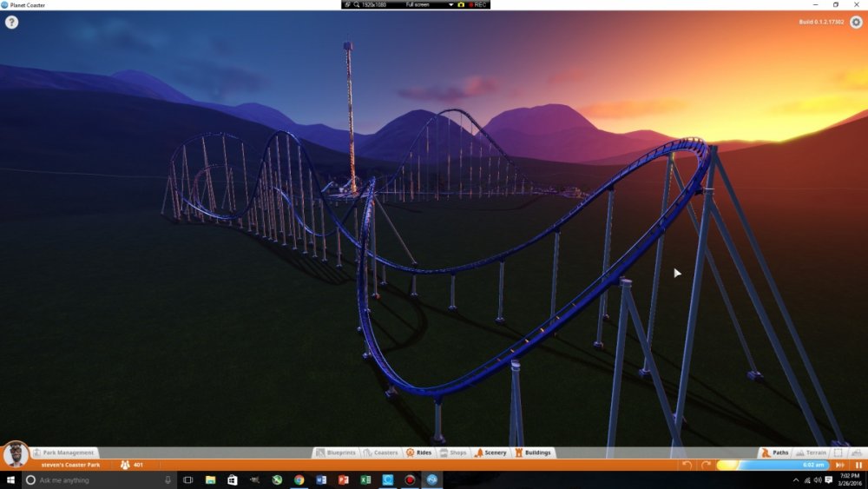Open the settings gear icon
This screenshot has width=868, height=489.
point(856,23)
